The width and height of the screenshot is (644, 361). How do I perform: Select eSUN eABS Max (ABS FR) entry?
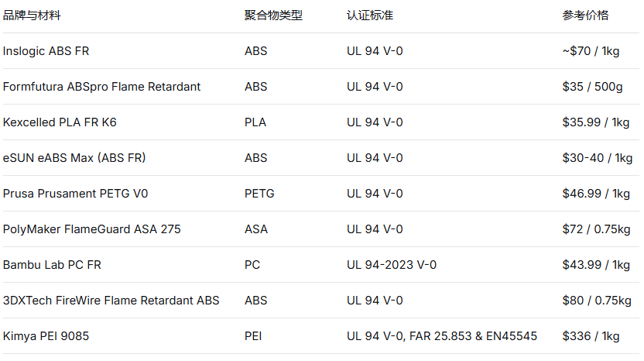click(74, 158)
